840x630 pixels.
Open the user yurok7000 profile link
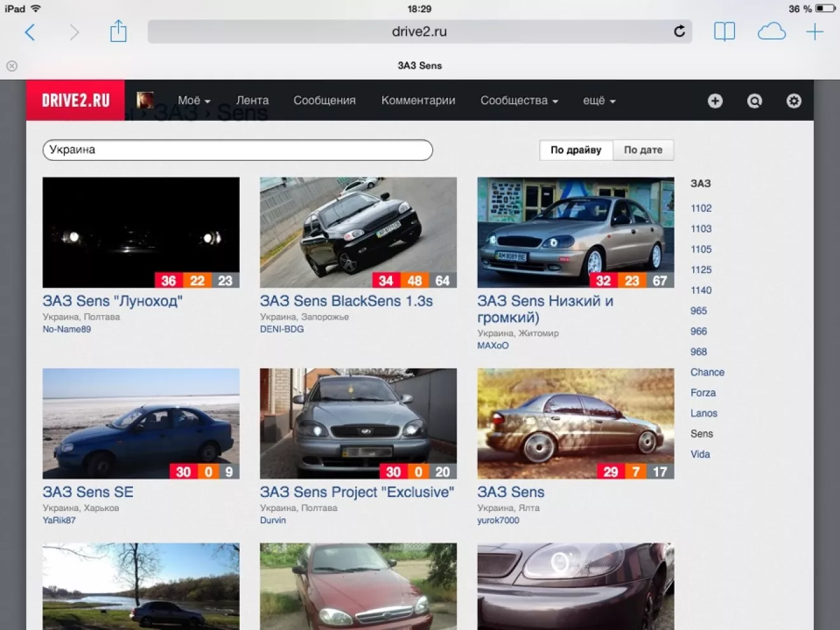pyautogui.click(x=498, y=520)
